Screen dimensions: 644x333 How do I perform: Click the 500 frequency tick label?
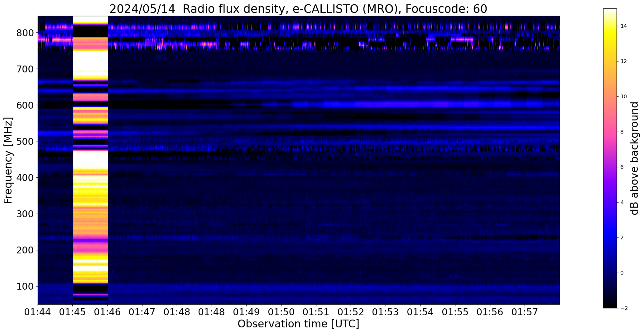25,141
